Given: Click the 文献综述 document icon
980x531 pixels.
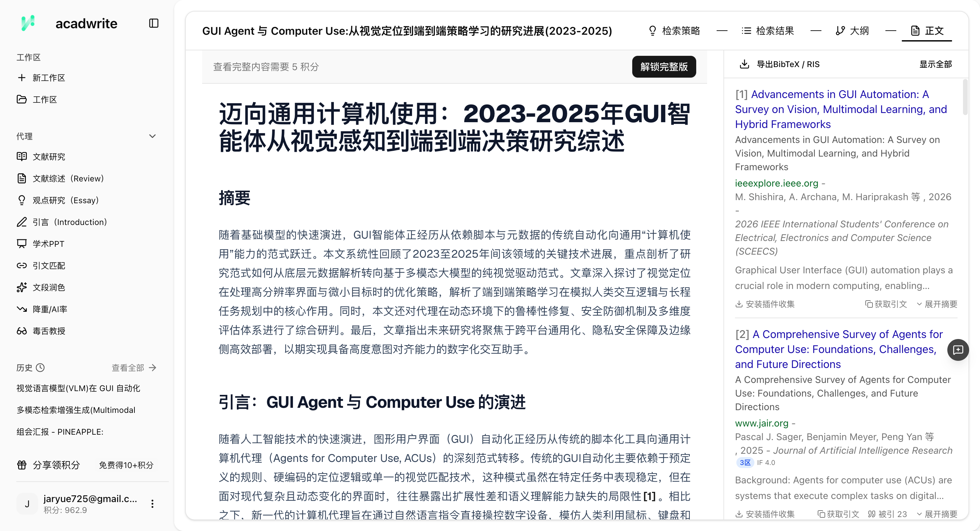Looking at the screenshot, I should point(22,178).
